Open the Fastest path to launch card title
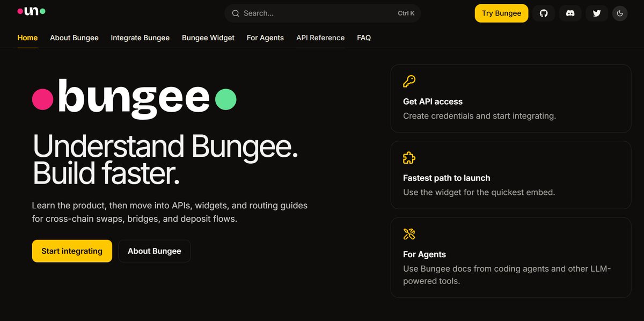 (447, 178)
